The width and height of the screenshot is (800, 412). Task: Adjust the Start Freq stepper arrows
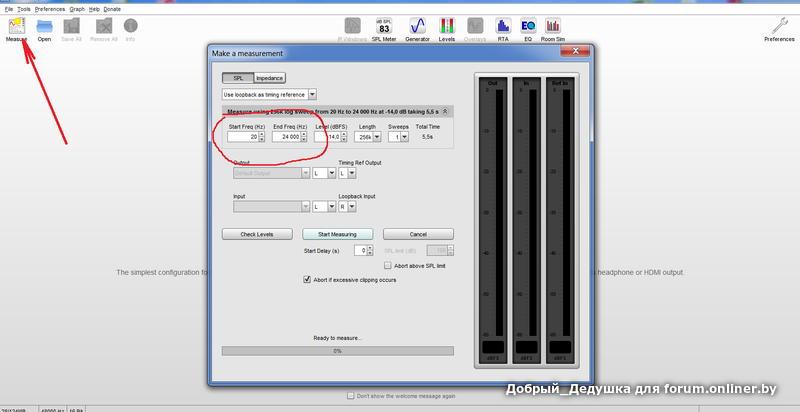pos(262,137)
